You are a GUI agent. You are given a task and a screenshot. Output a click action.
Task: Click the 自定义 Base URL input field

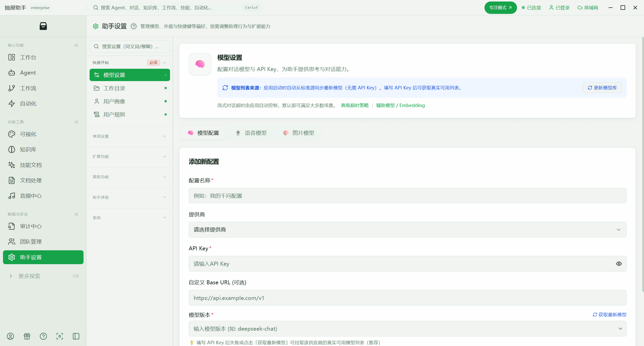point(408,298)
